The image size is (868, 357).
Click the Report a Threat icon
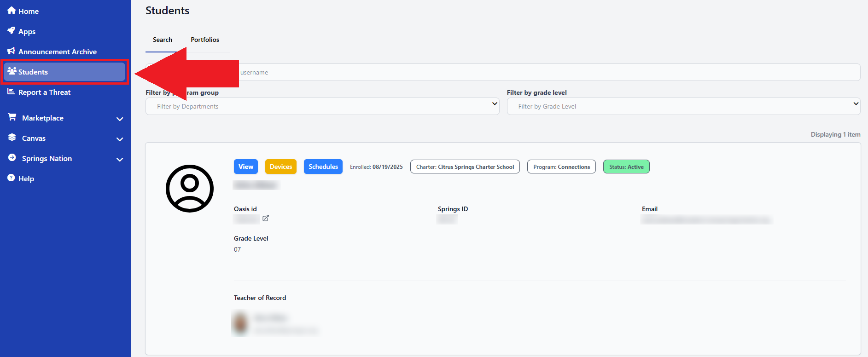pyautogui.click(x=12, y=92)
